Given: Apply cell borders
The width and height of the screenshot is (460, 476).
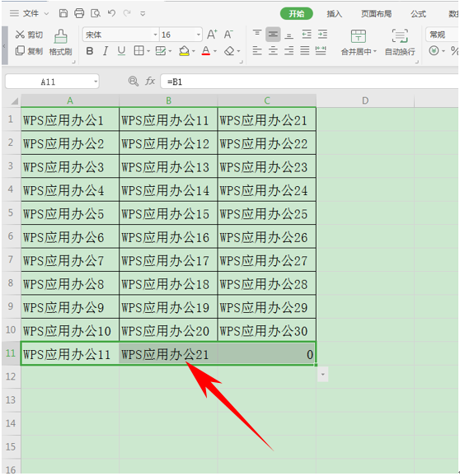Looking at the screenshot, I should [138, 51].
